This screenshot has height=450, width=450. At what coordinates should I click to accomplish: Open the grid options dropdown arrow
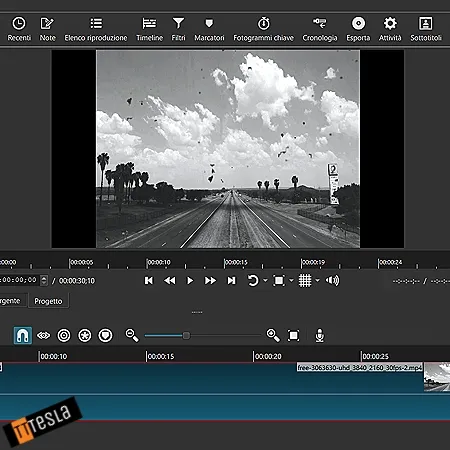317,281
